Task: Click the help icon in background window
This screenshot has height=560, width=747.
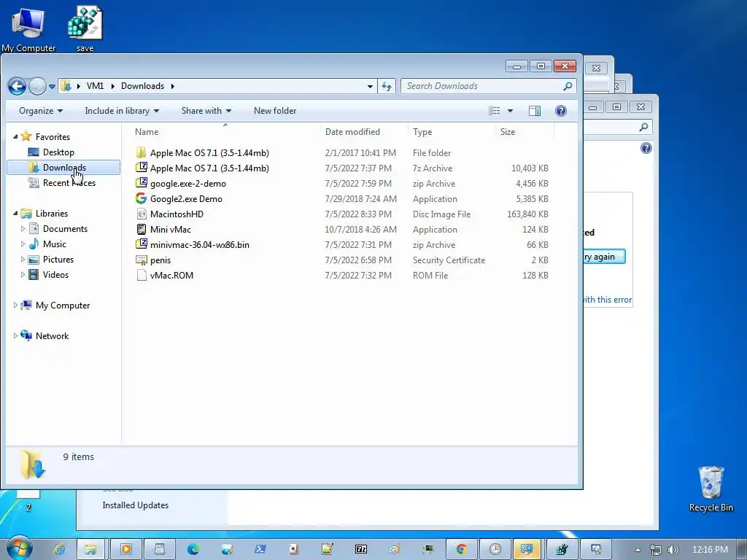Action: (x=646, y=148)
